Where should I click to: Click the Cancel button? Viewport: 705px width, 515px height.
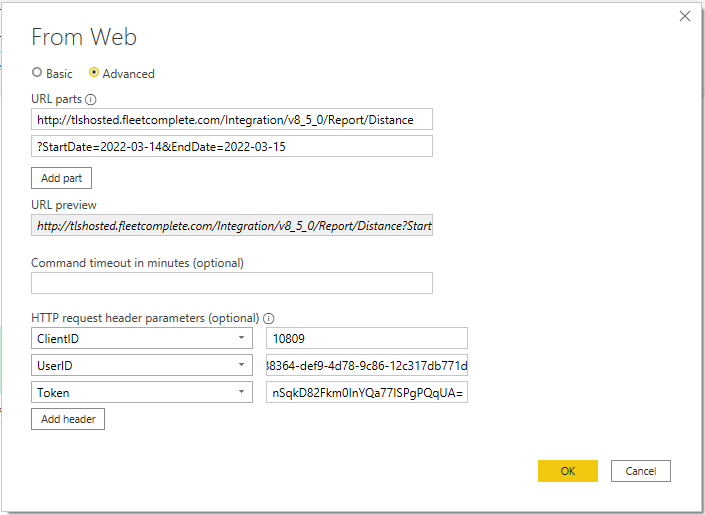click(x=641, y=471)
